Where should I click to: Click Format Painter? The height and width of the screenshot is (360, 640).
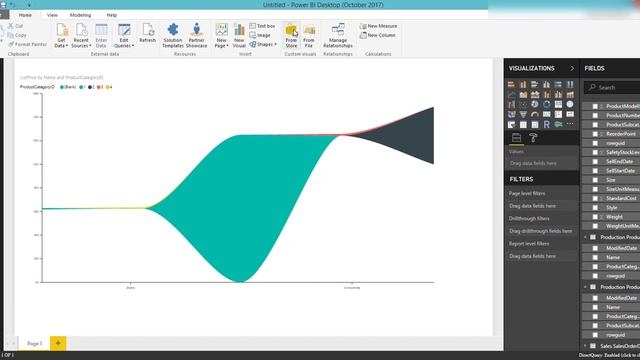(27, 44)
